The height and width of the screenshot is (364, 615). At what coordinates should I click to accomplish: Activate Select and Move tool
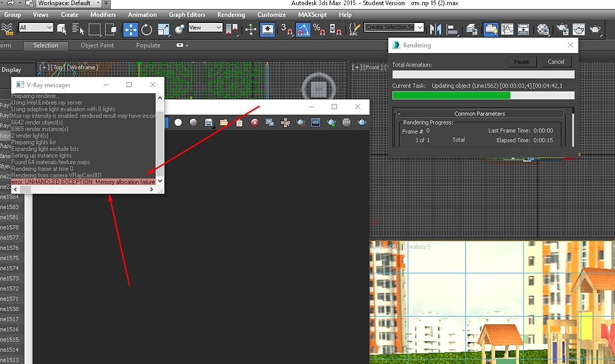(131, 29)
